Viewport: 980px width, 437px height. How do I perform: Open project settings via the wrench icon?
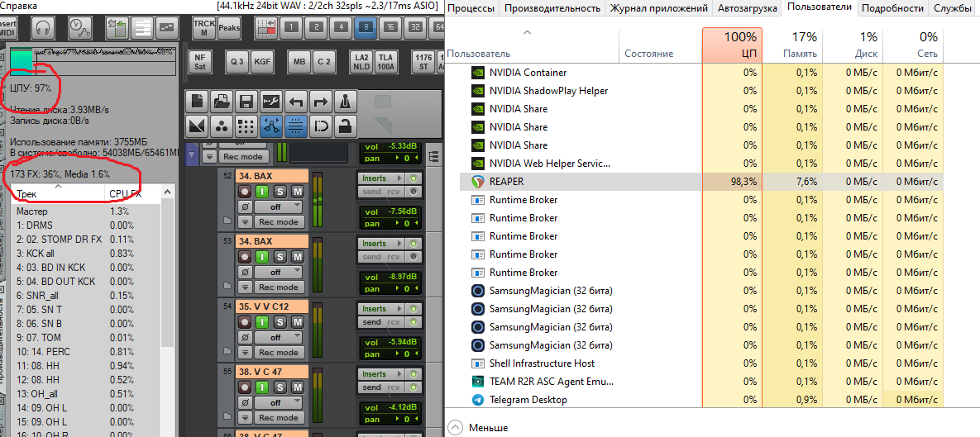(270, 101)
